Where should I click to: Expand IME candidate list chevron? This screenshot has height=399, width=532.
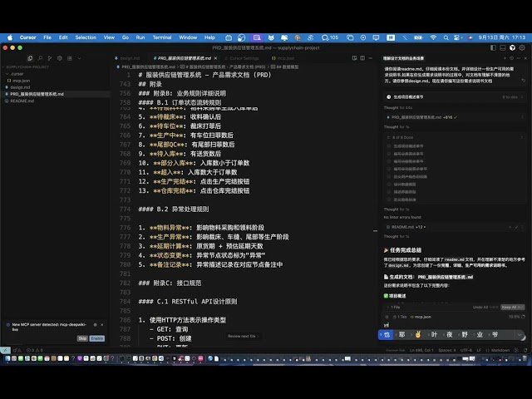pyautogui.click(x=519, y=334)
